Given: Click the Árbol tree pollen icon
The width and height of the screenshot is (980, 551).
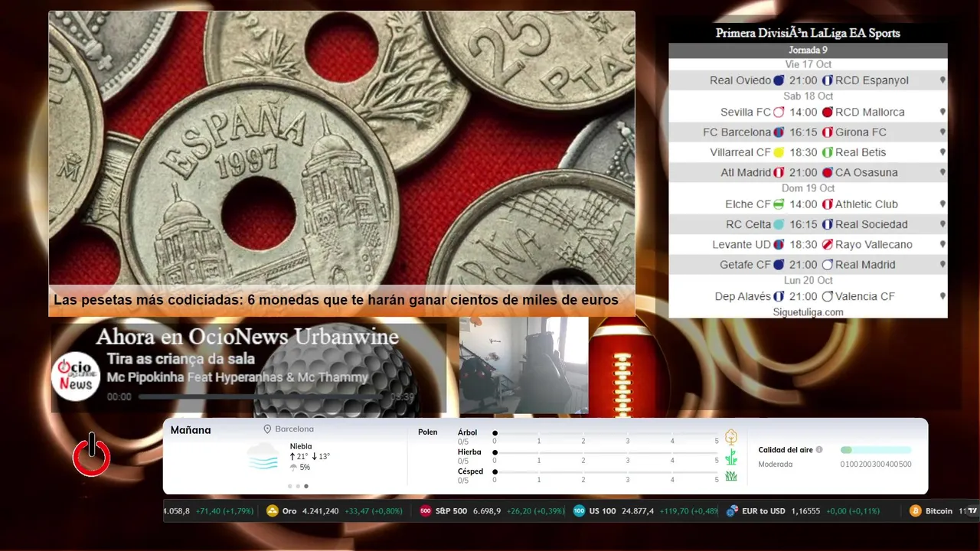Looking at the screenshot, I should pyautogui.click(x=731, y=437).
